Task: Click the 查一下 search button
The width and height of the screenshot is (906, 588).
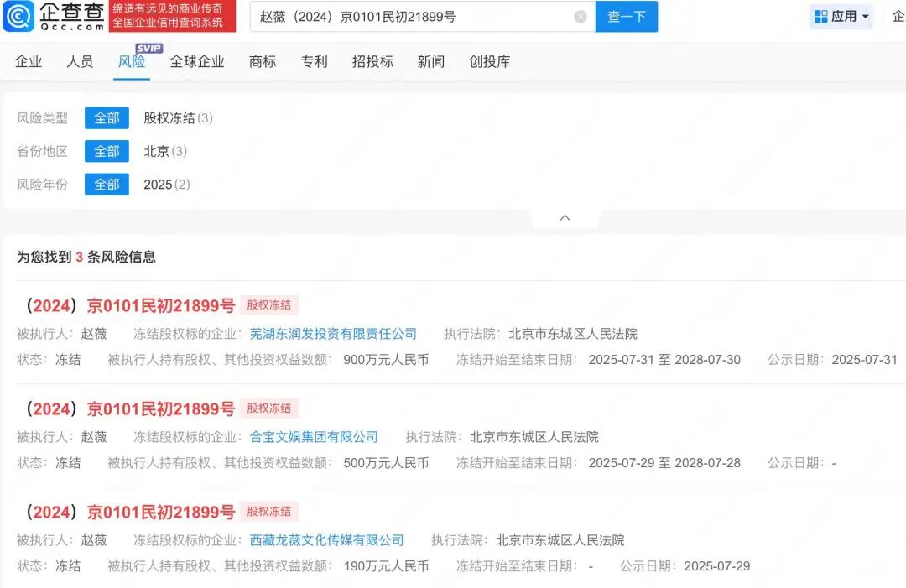Action: click(x=627, y=17)
